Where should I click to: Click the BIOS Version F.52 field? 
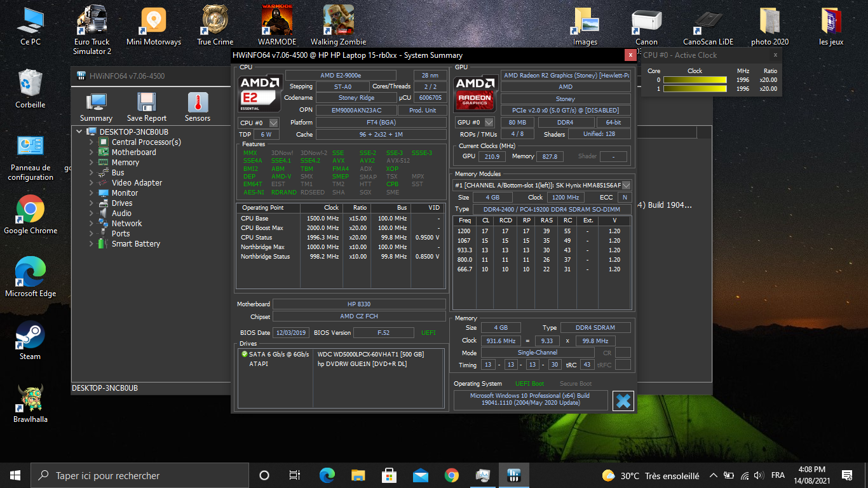383,332
